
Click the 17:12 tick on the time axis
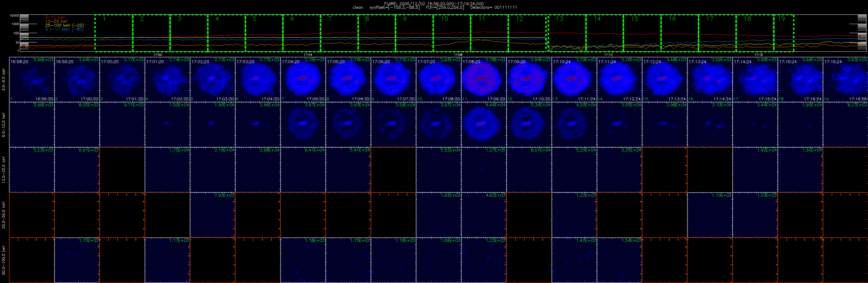(608, 54)
